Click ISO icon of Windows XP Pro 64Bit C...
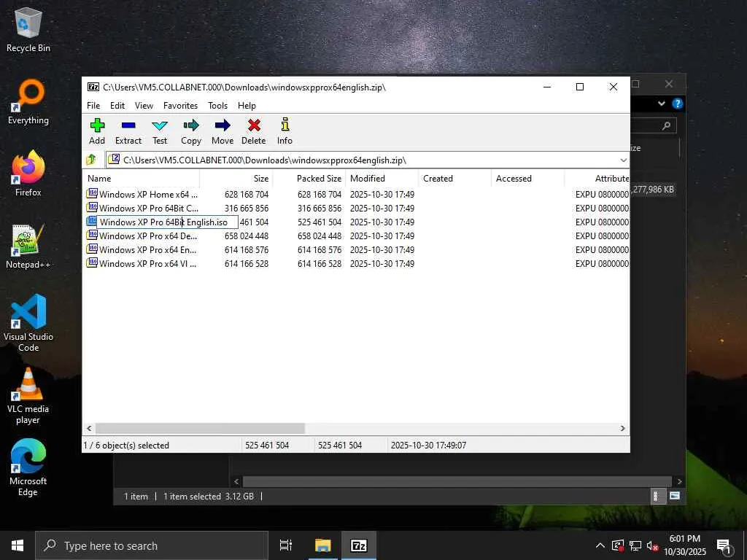The width and height of the screenshot is (747, 560). pos(92,208)
